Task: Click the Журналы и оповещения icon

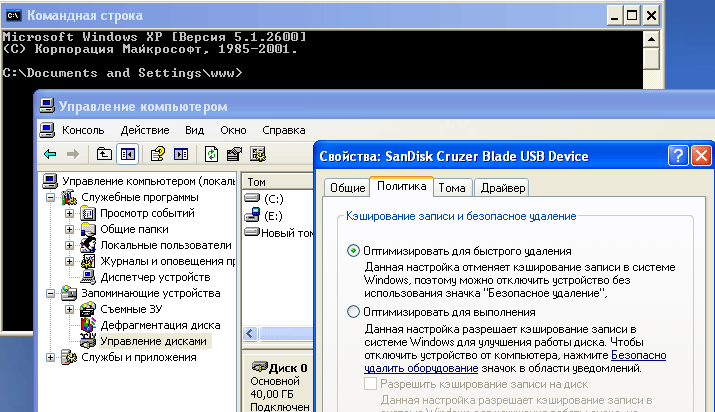Action: [88, 261]
